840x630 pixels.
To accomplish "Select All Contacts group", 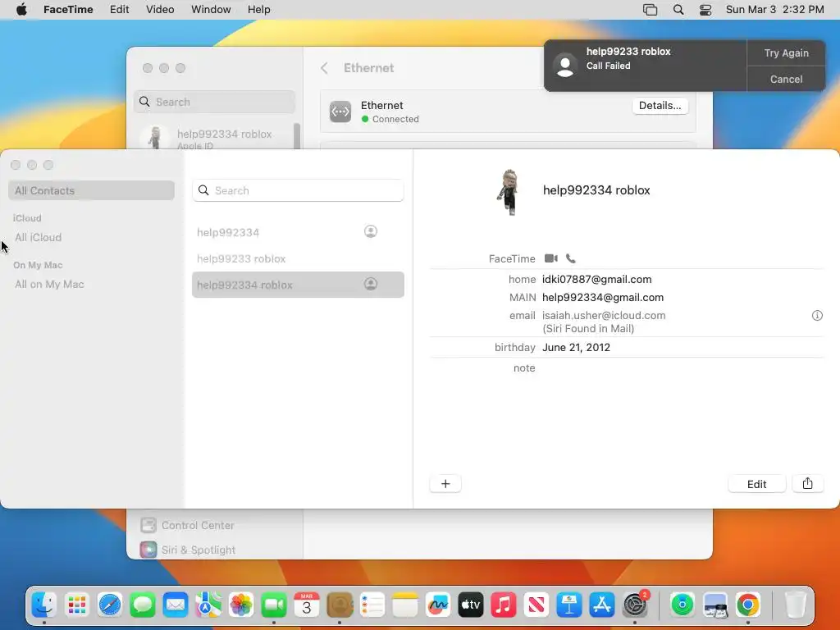I will pos(91,190).
